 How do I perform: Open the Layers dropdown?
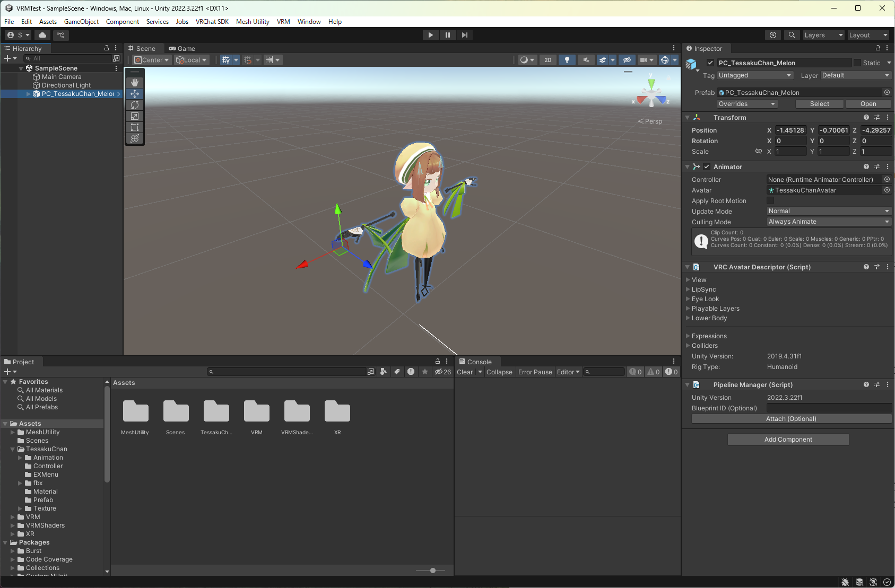pos(823,35)
